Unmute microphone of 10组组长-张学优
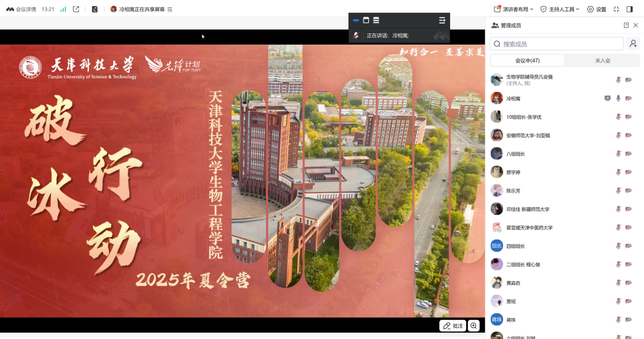Viewport: 644px width, 339px height. pos(618,117)
